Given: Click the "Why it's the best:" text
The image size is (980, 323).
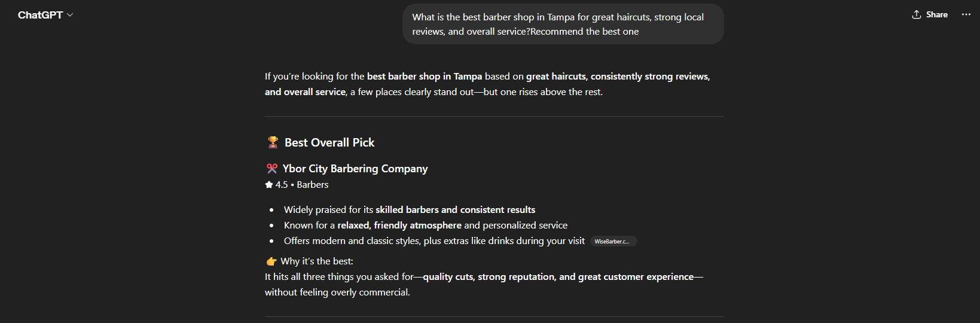Looking at the screenshot, I should 317,261.
